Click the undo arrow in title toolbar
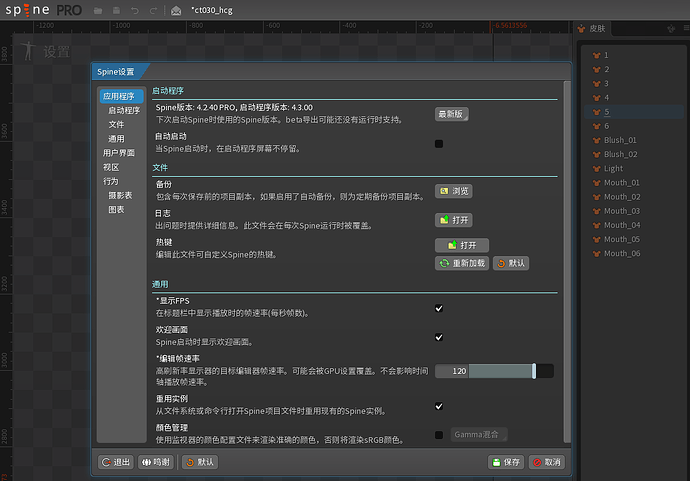Image resolution: width=690 pixels, height=481 pixels. pos(135,10)
